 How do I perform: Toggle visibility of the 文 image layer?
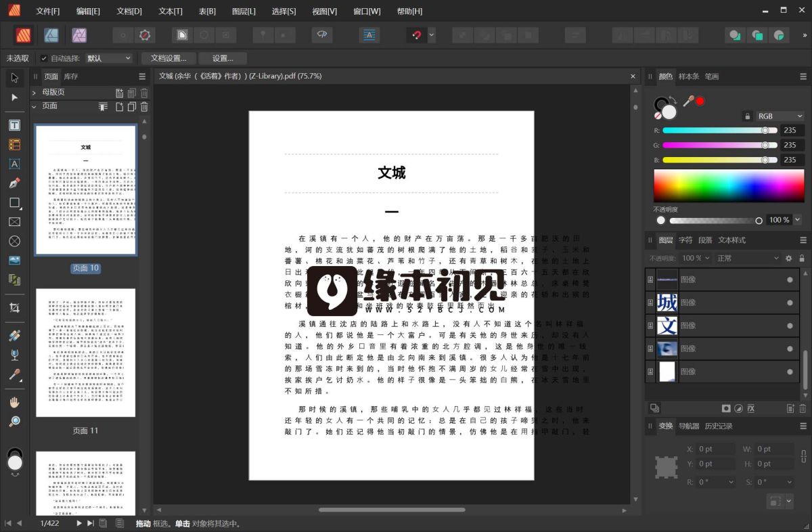pos(790,325)
